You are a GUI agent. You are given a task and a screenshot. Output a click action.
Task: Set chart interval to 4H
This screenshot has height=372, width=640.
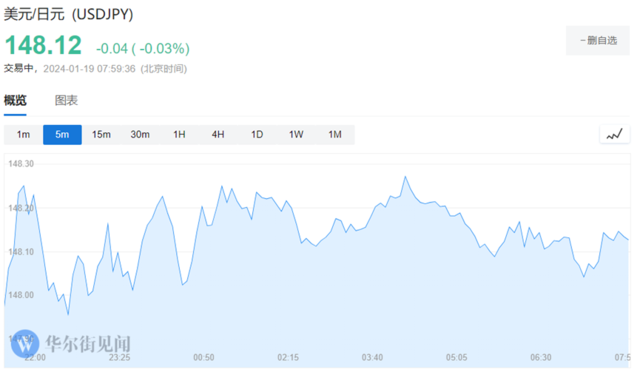(218, 134)
